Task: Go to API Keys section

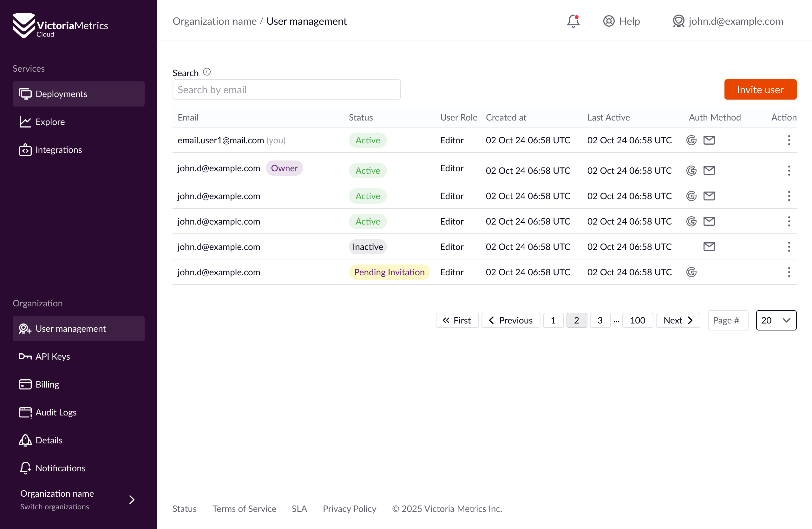Action: point(53,356)
